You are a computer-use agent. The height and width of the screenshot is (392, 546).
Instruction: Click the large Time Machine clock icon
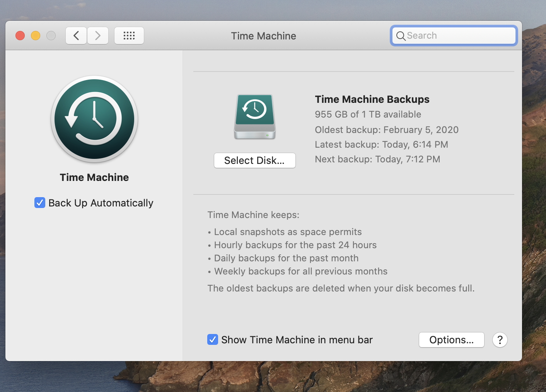click(94, 119)
